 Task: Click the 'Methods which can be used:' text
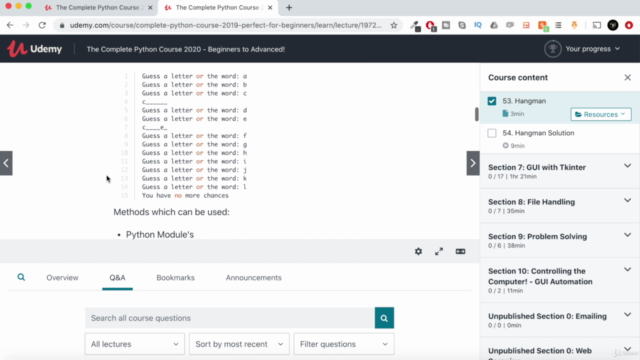click(171, 212)
